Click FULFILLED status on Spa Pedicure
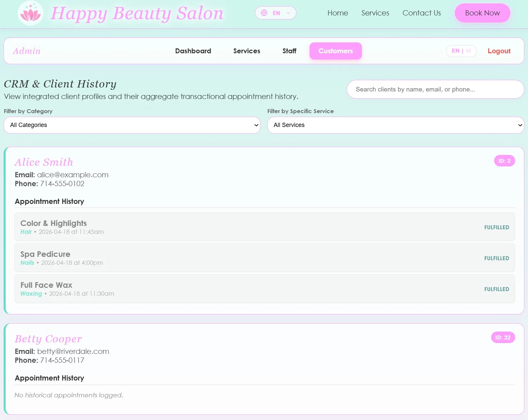528x420 pixels. click(496, 258)
